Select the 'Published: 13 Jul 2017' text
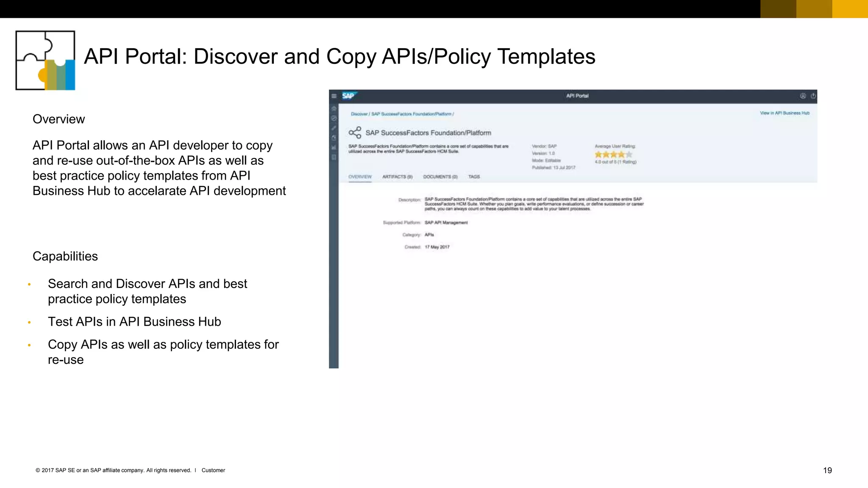This screenshot has width=868, height=488. point(554,168)
